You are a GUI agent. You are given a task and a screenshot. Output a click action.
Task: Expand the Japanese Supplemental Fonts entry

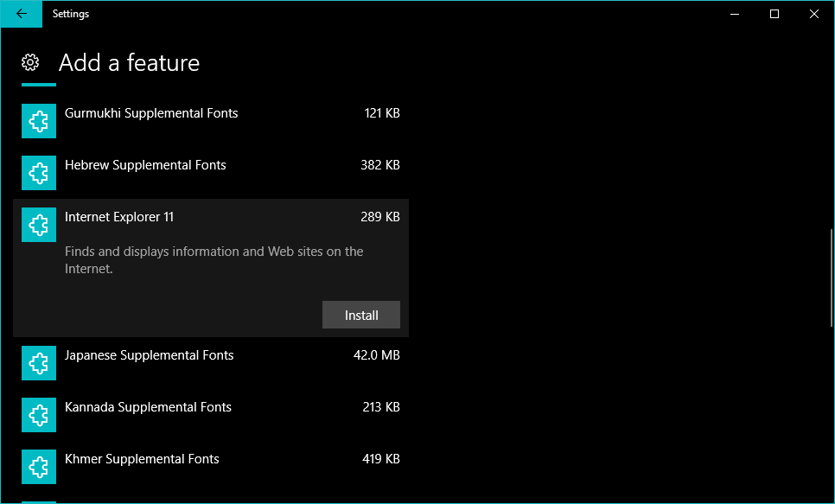coord(150,355)
